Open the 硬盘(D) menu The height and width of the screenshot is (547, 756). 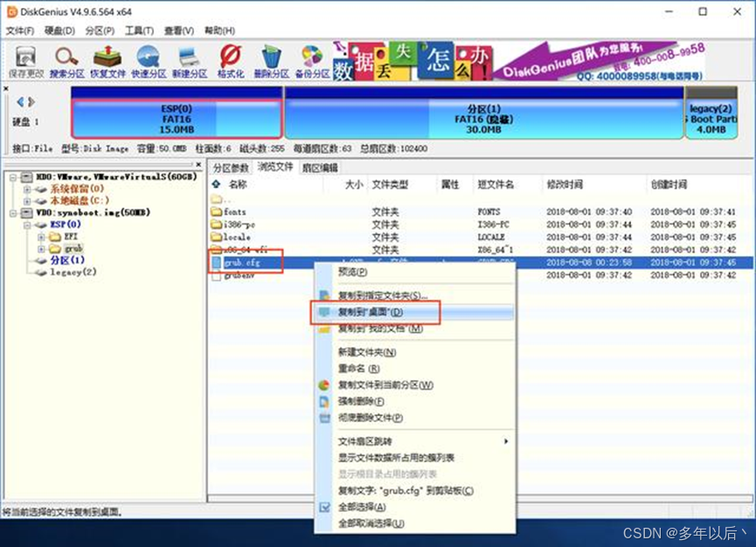pyautogui.click(x=59, y=31)
